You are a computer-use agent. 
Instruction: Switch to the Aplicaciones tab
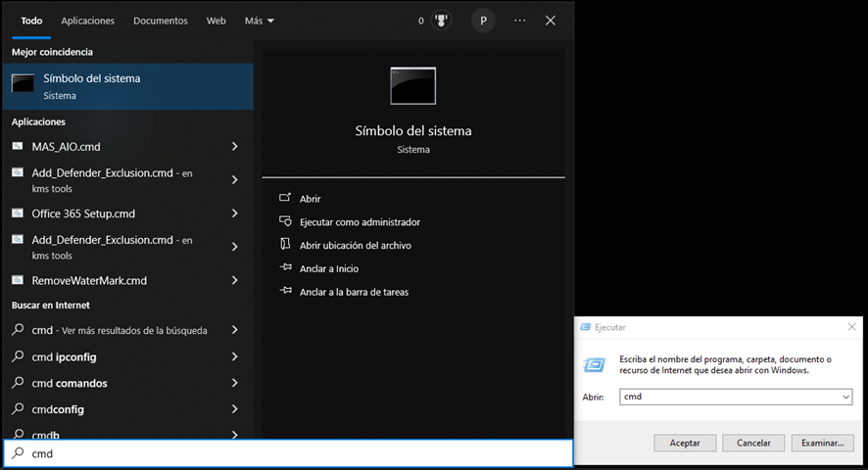click(x=87, y=21)
